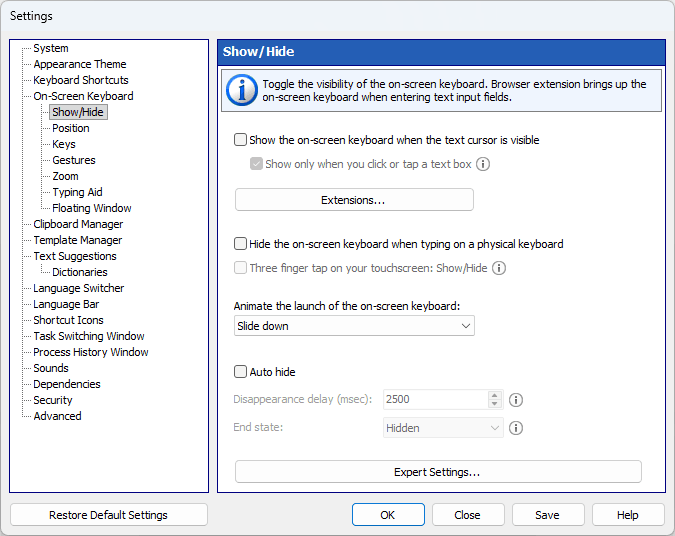Click the large blue information icon in banner

tap(242, 90)
